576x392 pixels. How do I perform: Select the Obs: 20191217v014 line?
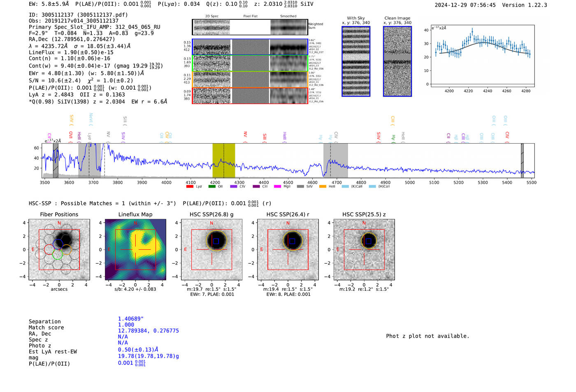pos(74,21)
